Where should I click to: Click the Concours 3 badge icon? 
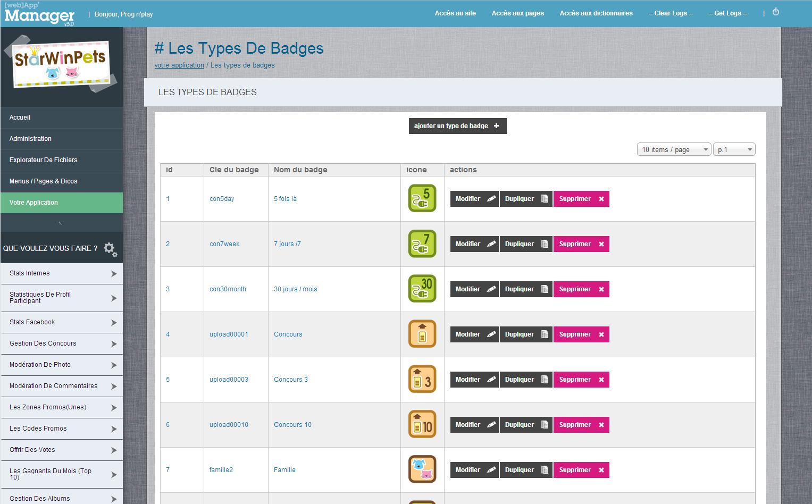pyautogui.click(x=422, y=379)
